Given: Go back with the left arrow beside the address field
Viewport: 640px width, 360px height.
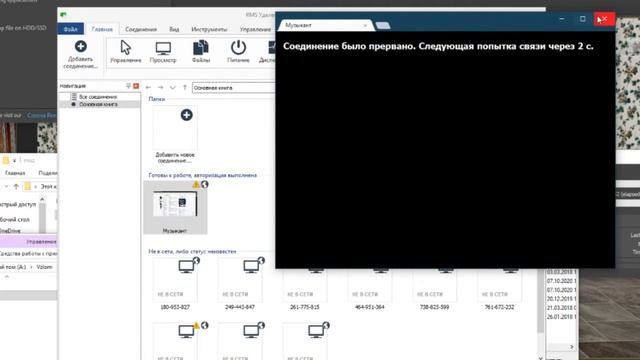Looking at the screenshot, I should click(149, 87).
